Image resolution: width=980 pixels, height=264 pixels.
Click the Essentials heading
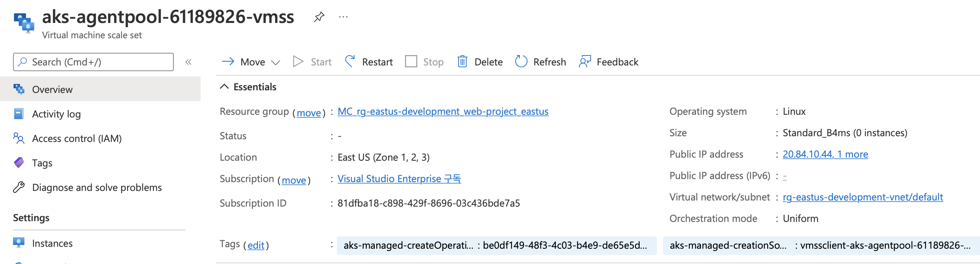click(255, 87)
